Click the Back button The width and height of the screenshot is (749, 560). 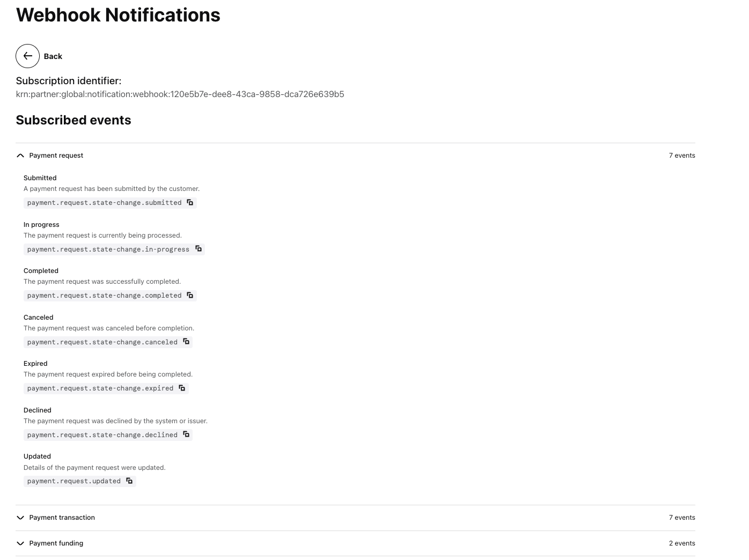tap(53, 56)
